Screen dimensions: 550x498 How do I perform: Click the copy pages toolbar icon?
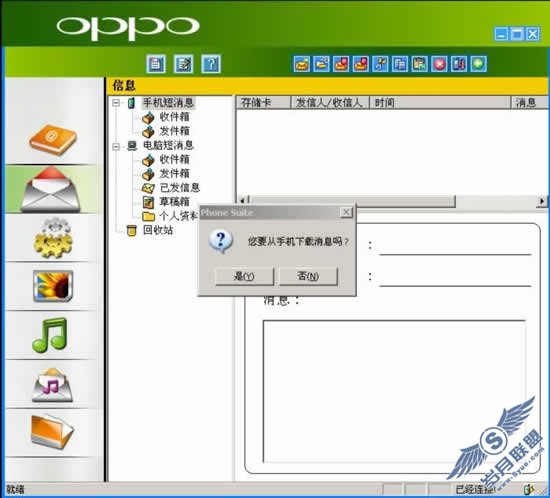400,64
